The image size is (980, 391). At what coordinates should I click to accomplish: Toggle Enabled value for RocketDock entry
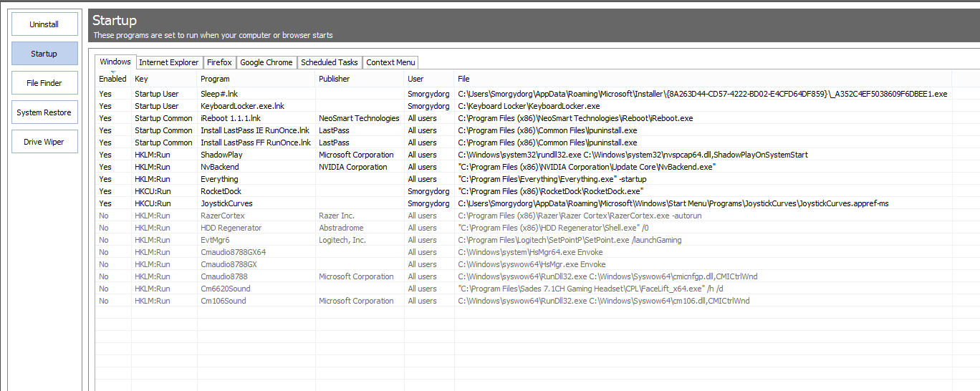pos(105,191)
